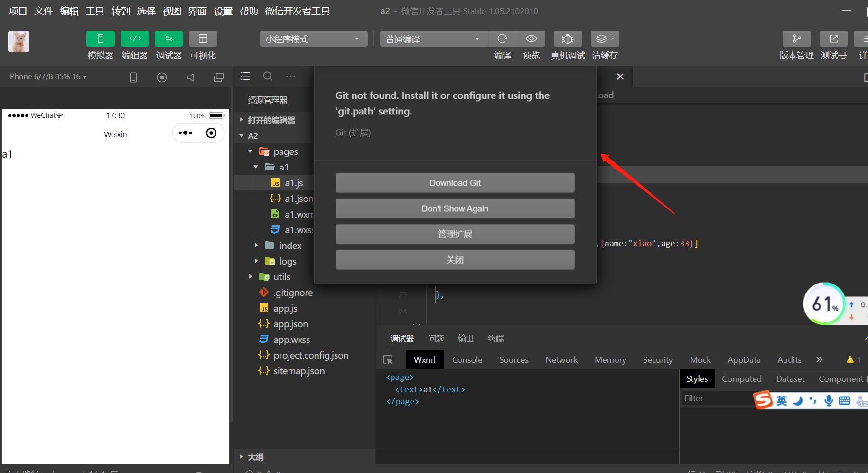Switch to the 终端 panel tab
The image size is (868, 473).
(x=495, y=339)
